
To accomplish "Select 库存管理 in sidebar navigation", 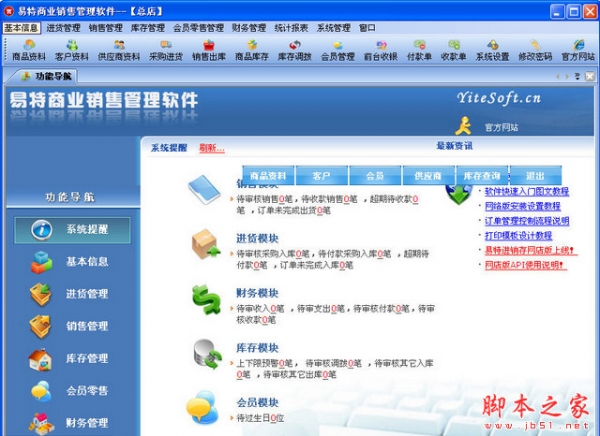I will [70, 359].
